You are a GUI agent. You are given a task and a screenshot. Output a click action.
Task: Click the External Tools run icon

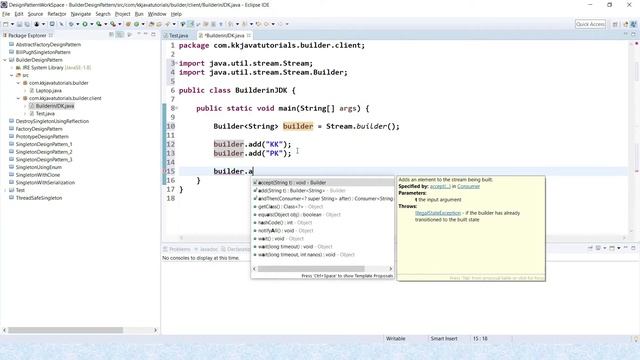(x=113, y=24)
